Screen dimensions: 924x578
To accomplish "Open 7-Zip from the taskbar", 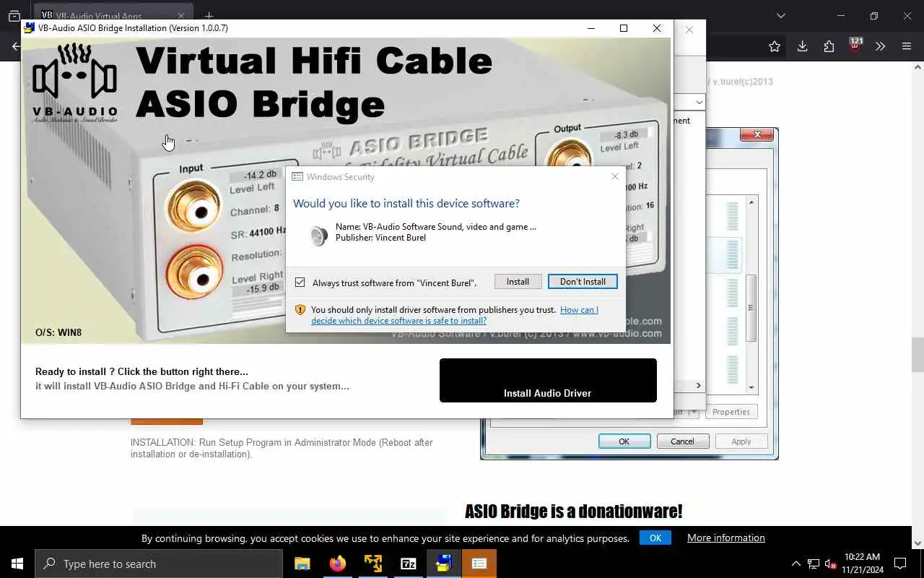I will 409,564.
